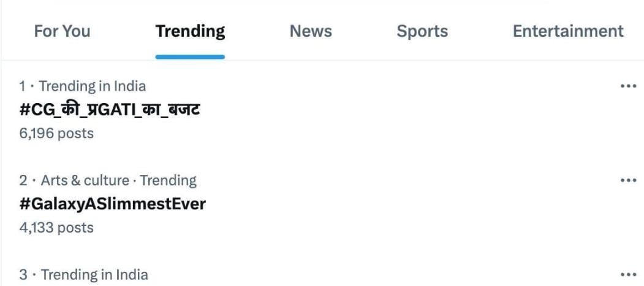Open more options for the #GalaxyASlimmestEver trend
The height and width of the screenshot is (286, 644).
[x=629, y=180]
